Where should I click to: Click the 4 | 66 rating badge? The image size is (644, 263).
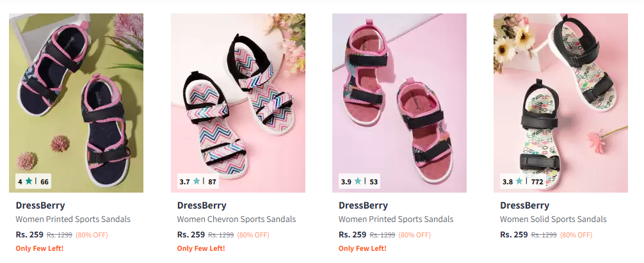point(33,181)
